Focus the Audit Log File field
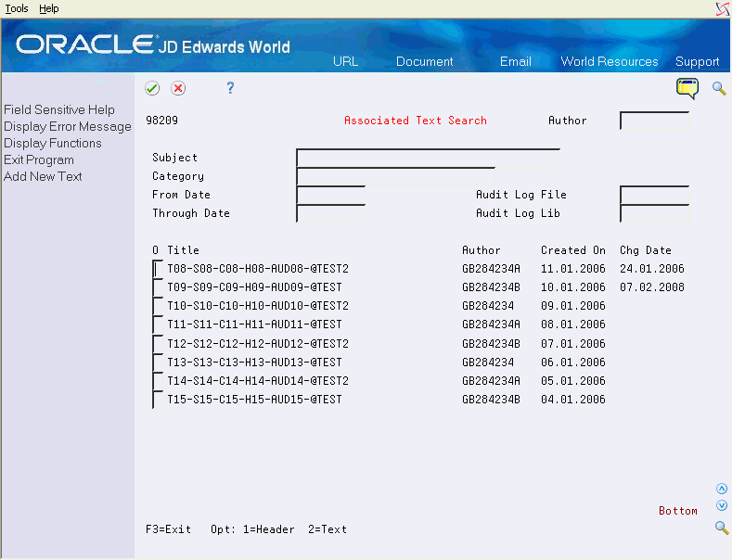This screenshot has height=560, width=732. [654, 195]
